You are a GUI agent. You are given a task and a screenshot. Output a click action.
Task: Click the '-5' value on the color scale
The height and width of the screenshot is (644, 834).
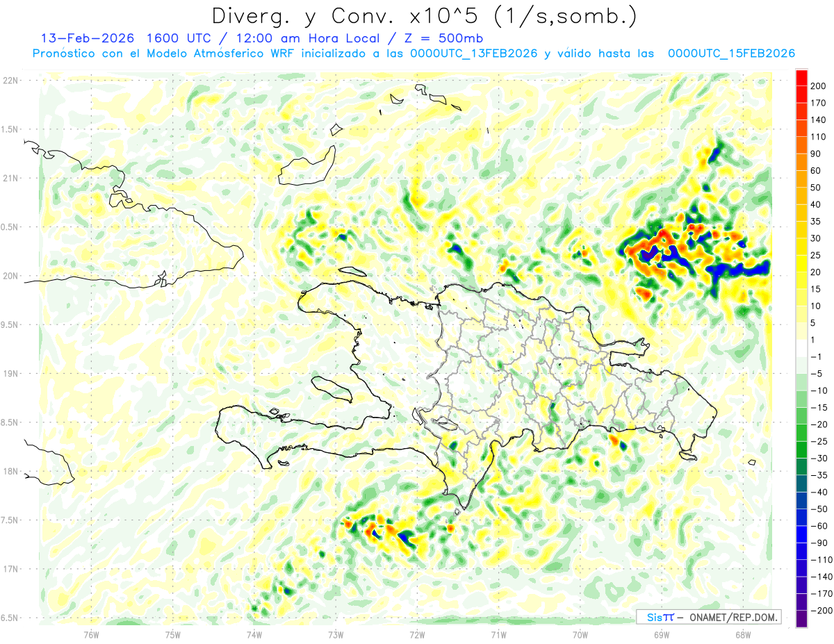[816, 374]
